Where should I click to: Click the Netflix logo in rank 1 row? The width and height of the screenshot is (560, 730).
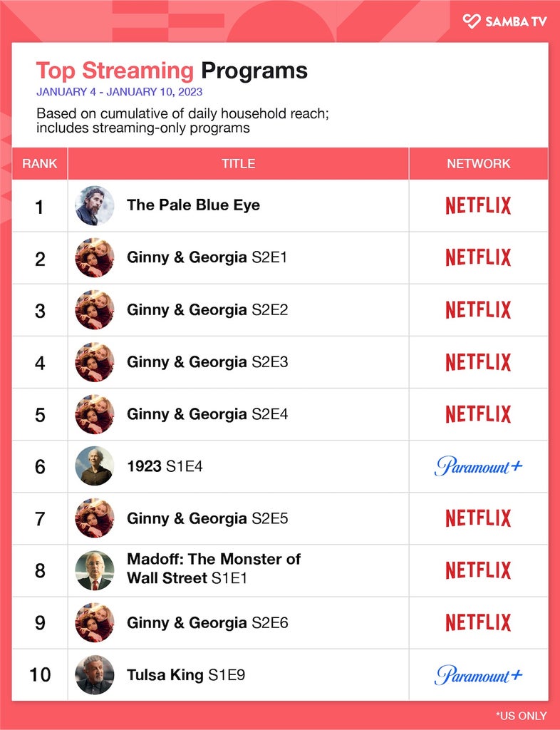[x=478, y=205]
